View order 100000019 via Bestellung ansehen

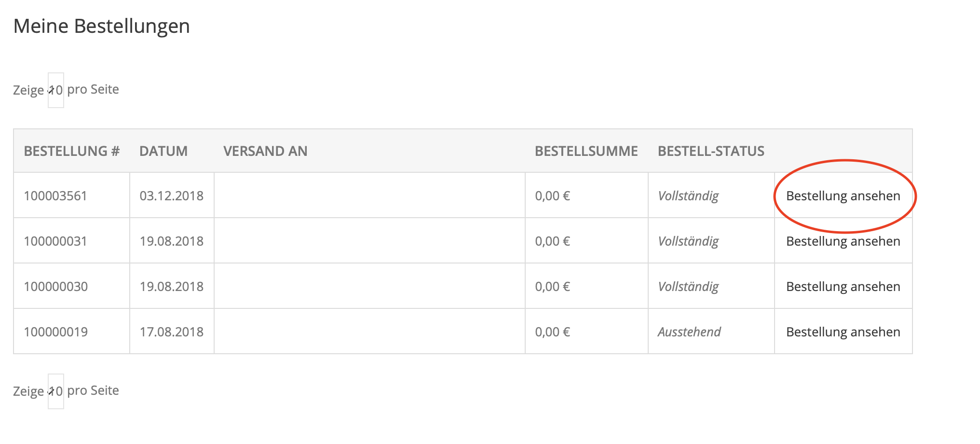point(843,332)
